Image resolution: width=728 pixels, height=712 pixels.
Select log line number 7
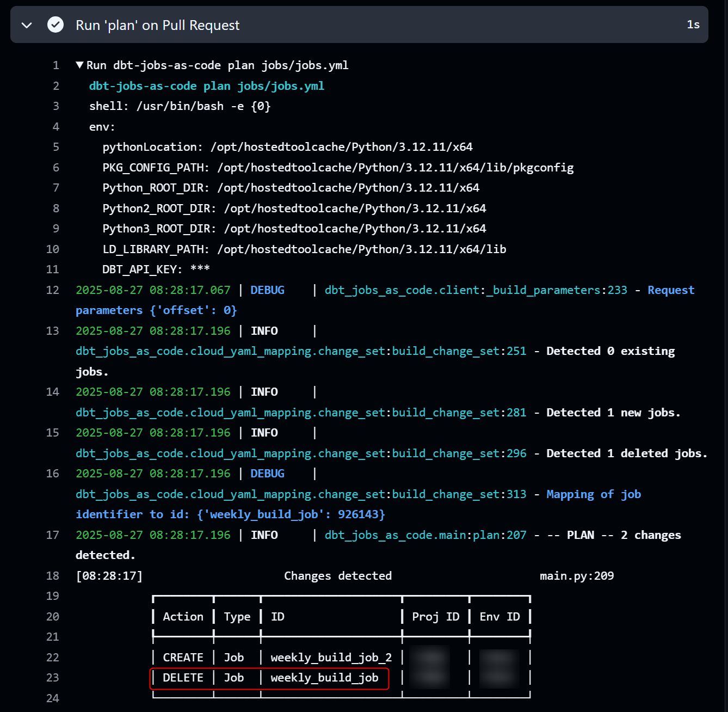click(x=55, y=188)
